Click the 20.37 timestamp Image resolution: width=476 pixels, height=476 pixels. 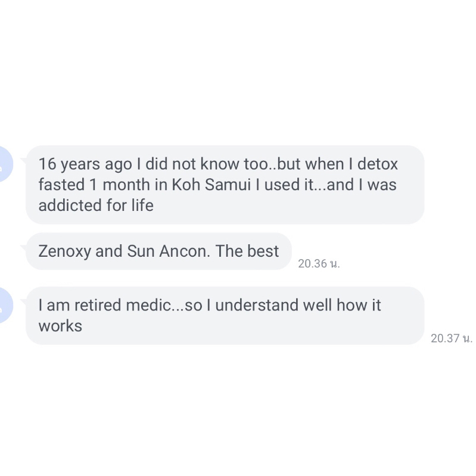pos(451,338)
